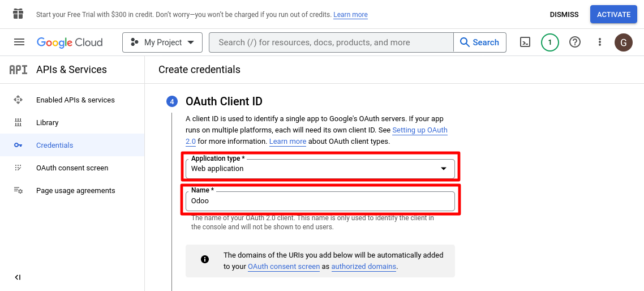Click the Name field containing Odoo
Viewport: 644px width, 291px height.
(x=320, y=201)
